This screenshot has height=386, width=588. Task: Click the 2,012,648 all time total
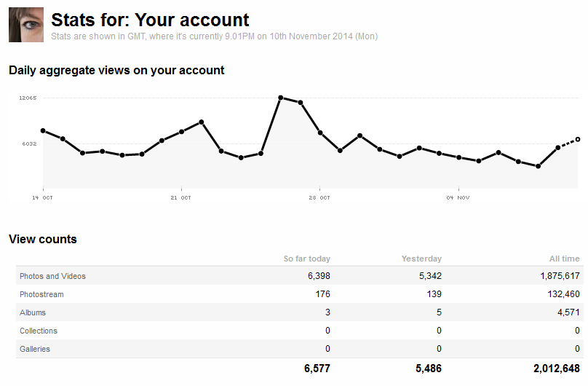coord(557,369)
